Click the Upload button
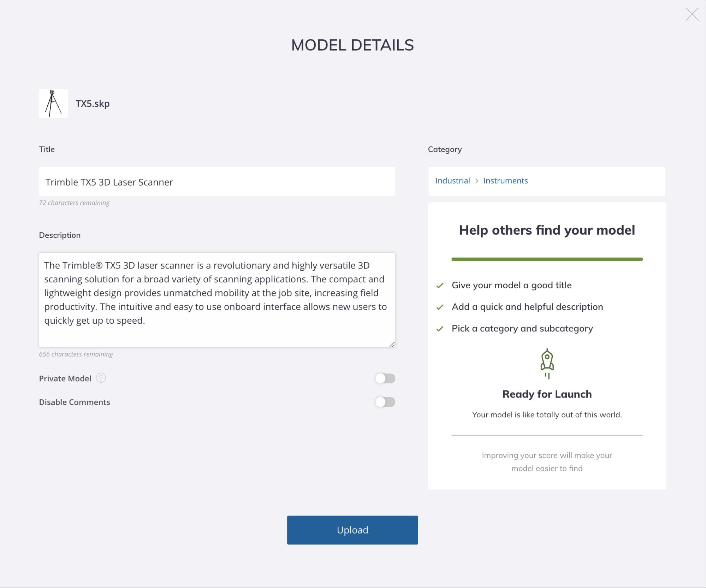Image resolution: width=706 pixels, height=588 pixels. click(x=352, y=530)
